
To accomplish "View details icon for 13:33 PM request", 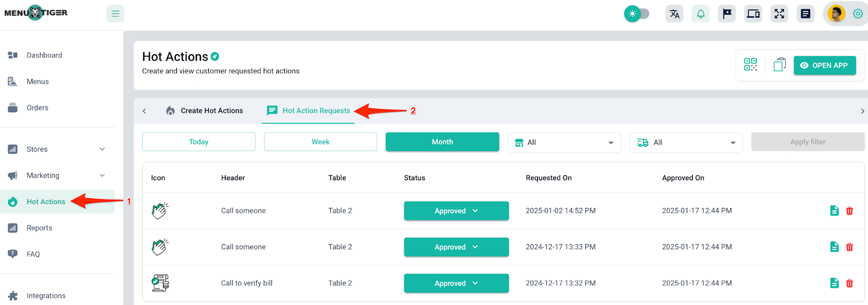I will 834,247.
